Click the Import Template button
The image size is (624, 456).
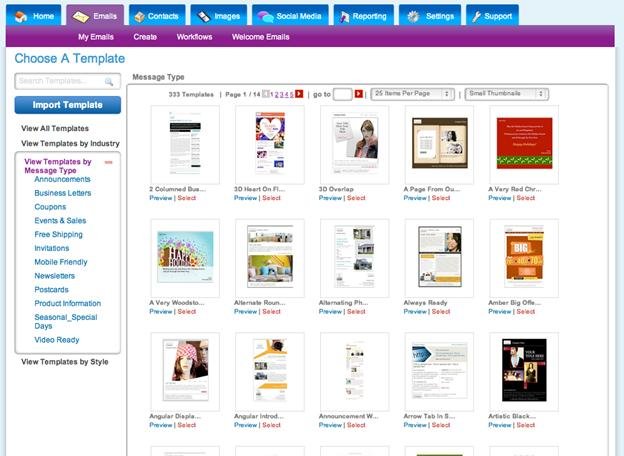(x=68, y=105)
